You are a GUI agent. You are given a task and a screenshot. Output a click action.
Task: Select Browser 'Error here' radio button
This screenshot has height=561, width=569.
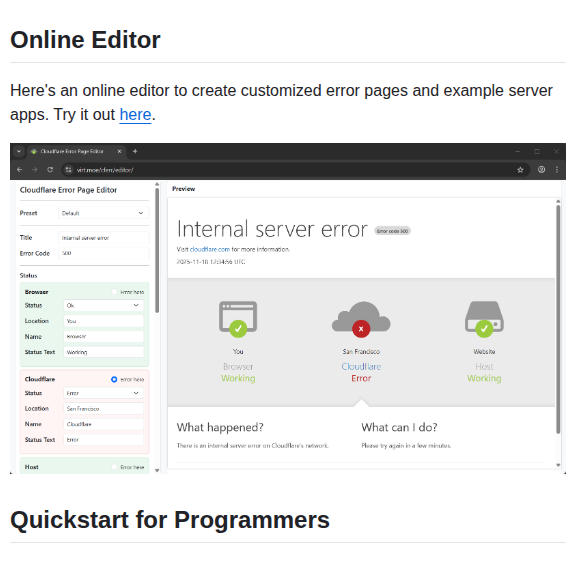114,292
